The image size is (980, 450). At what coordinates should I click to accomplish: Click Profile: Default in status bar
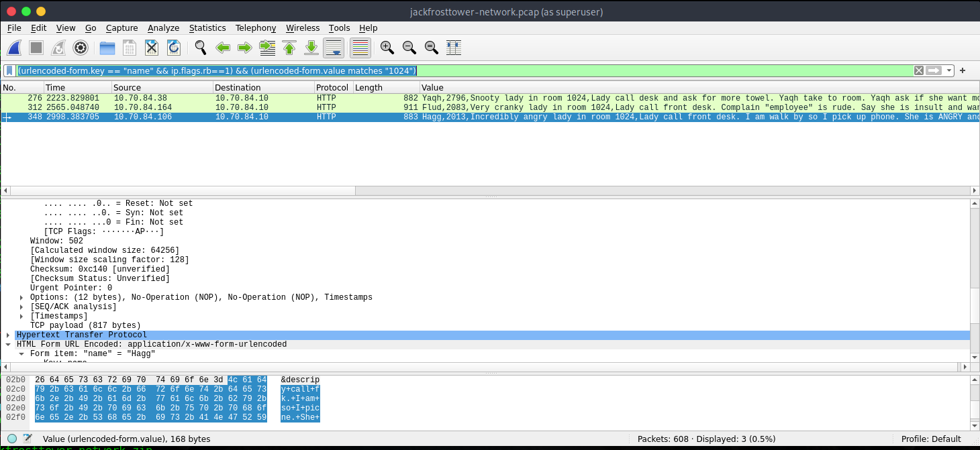(x=931, y=439)
